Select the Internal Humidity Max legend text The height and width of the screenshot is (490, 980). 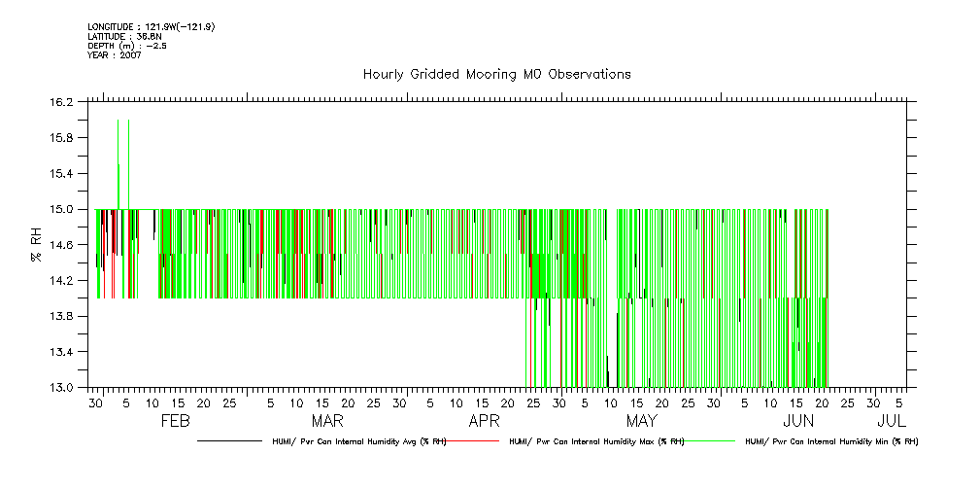pyautogui.click(x=596, y=441)
